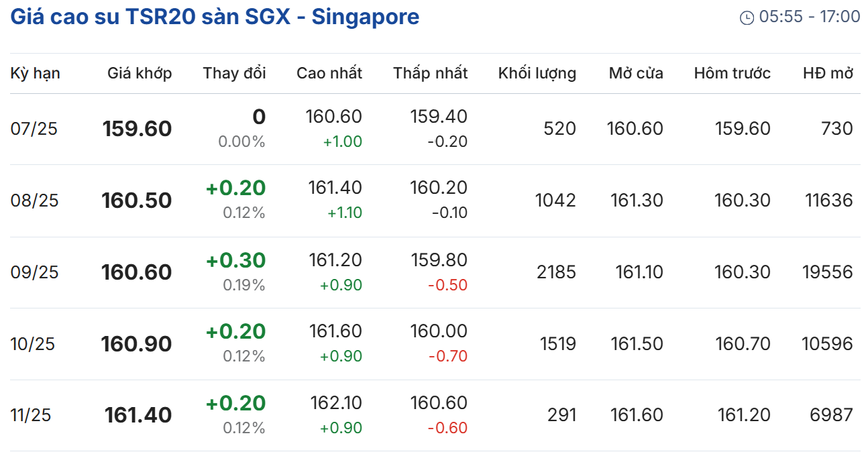Select the open interest value 19556
Viewport: 868px width, 452px height.
(827, 272)
